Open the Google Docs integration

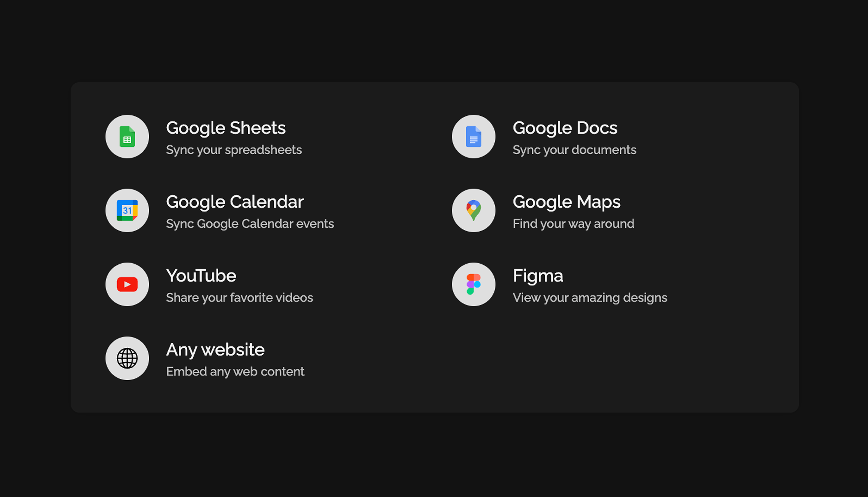565,128
